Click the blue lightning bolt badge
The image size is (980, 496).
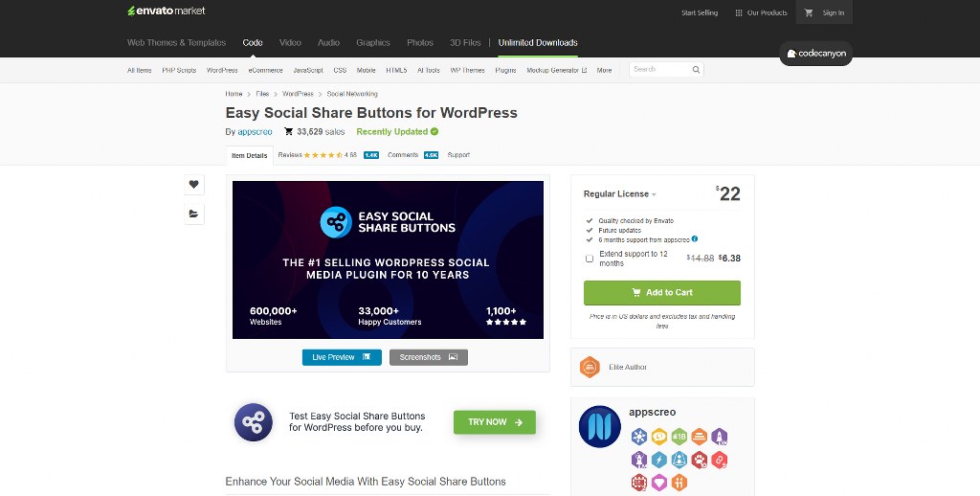658,460
